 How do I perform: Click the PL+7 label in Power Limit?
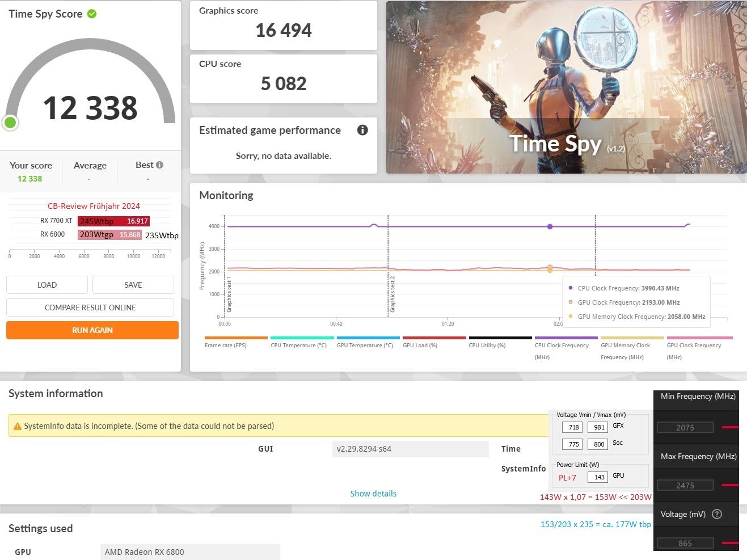click(567, 478)
